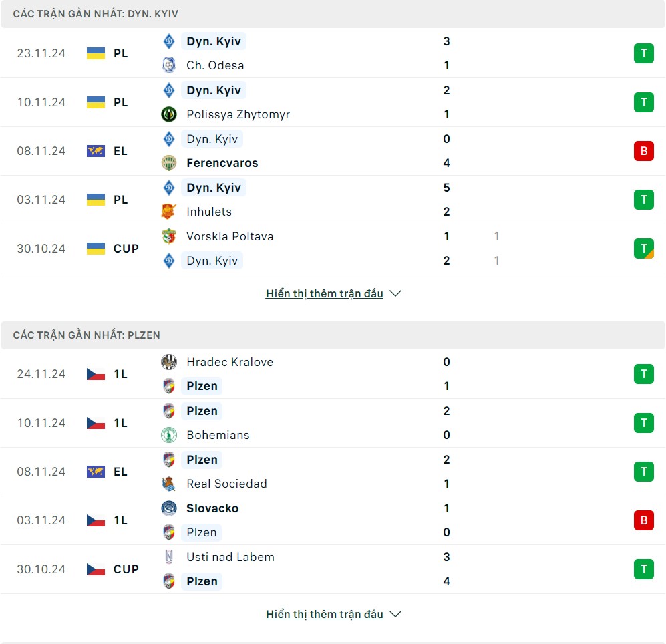Open 'Hiển thị thêm trận đấu' under Plzen
The image size is (666, 644).
pyautogui.click(x=325, y=614)
